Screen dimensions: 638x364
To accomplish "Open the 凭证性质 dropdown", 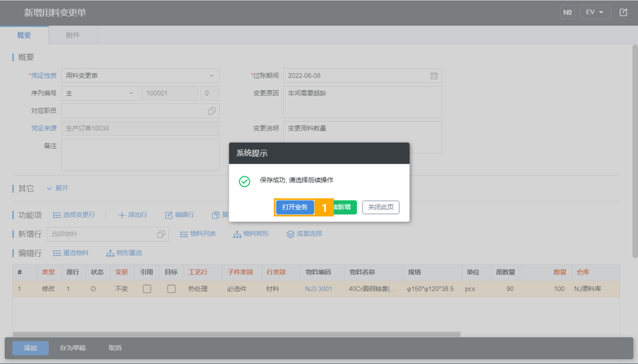I will (x=140, y=76).
